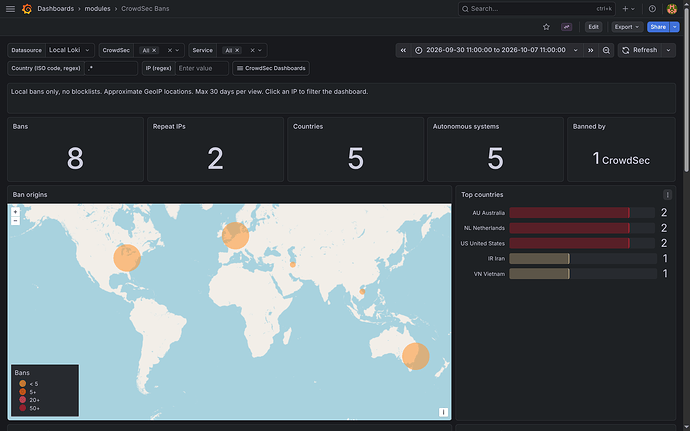The image size is (690, 431).
Task: Click the Repeat IPs value 2
Action: (215, 158)
